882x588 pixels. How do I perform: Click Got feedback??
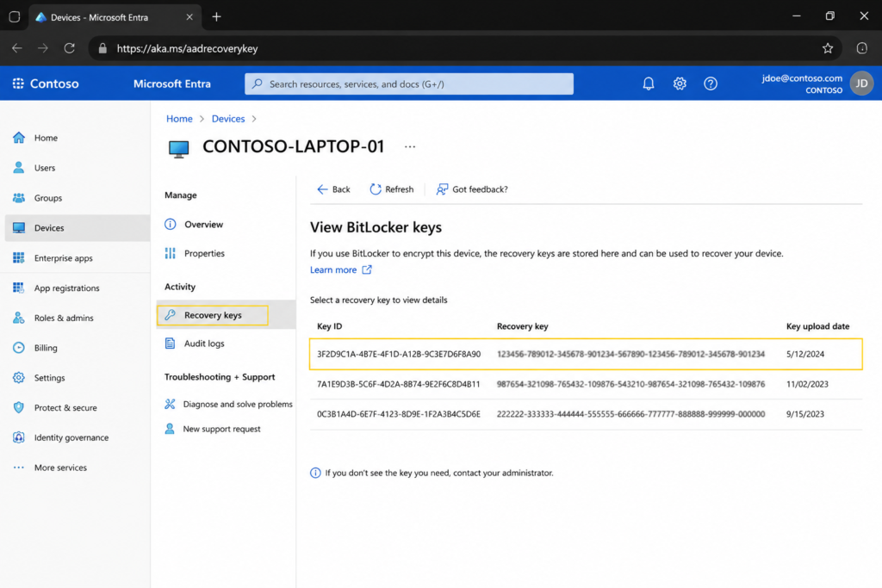point(472,189)
